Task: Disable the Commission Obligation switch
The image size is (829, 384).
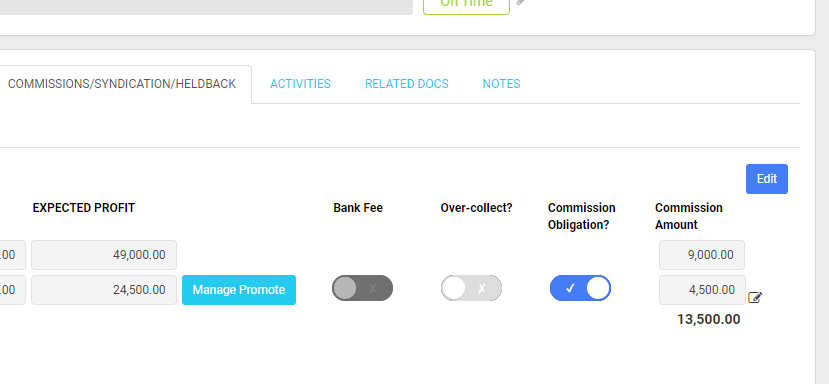Action: pyautogui.click(x=580, y=288)
